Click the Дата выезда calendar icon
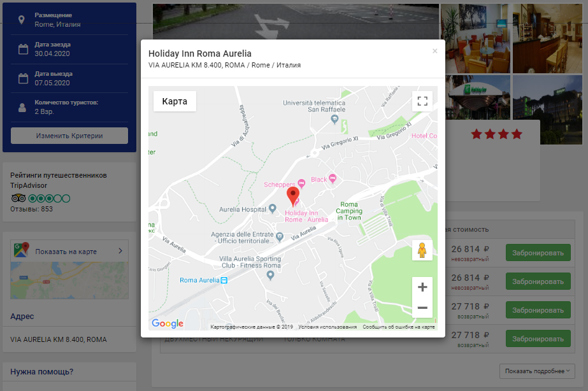 point(23,78)
